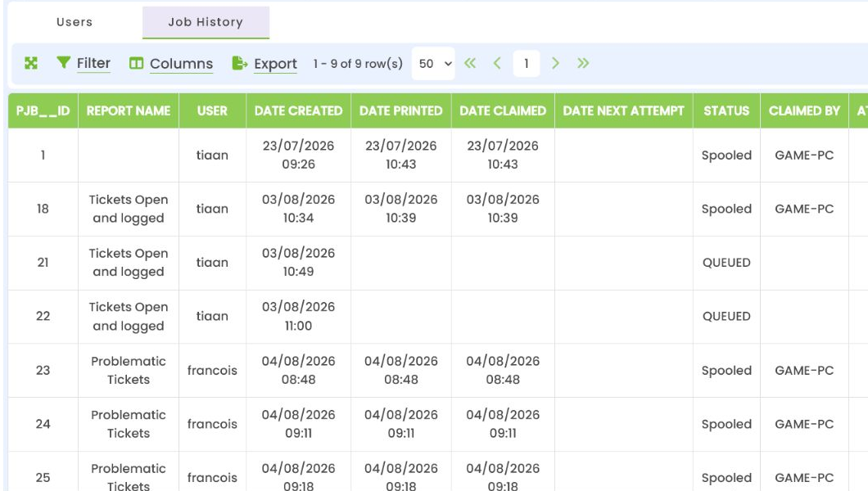The width and height of the screenshot is (868, 491).
Task: Sort by the DATE NEXT ATTEMPT column header
Action: [x=623, y=110]
